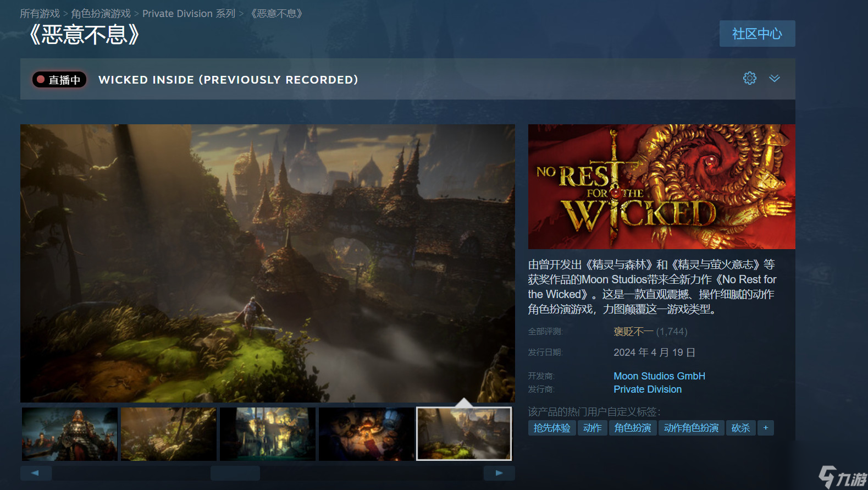Click the 直播中 live badge
The image size is (868, 490).
point(59,80)
